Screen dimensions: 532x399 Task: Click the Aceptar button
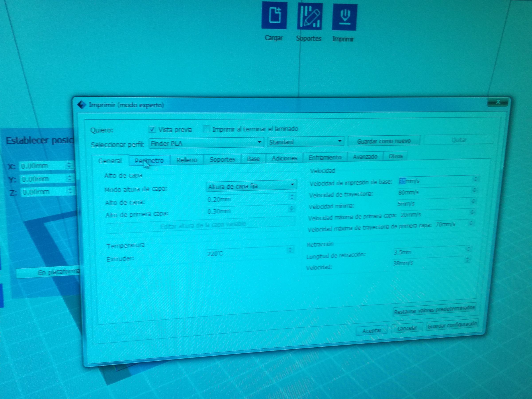tap(372, 331)
